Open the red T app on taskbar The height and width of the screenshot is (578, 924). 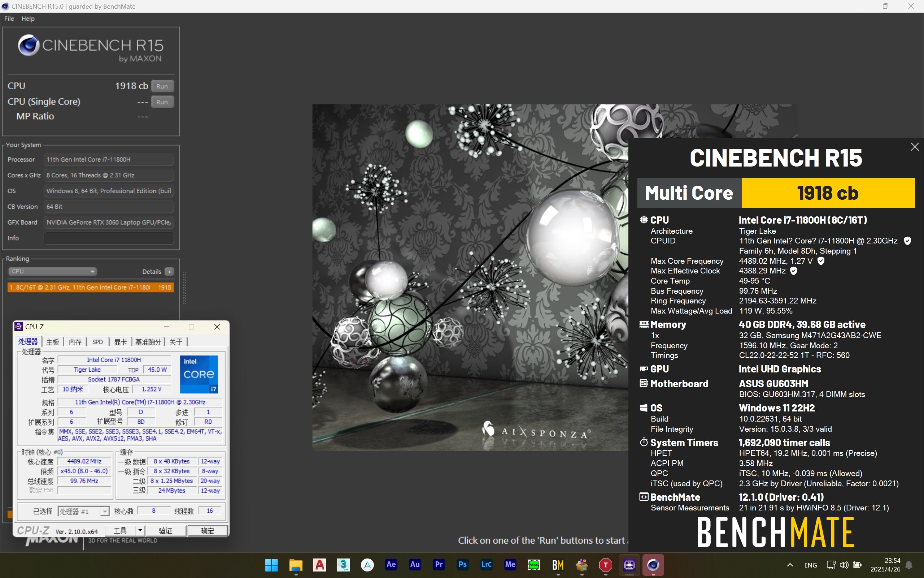pos(606,565)
